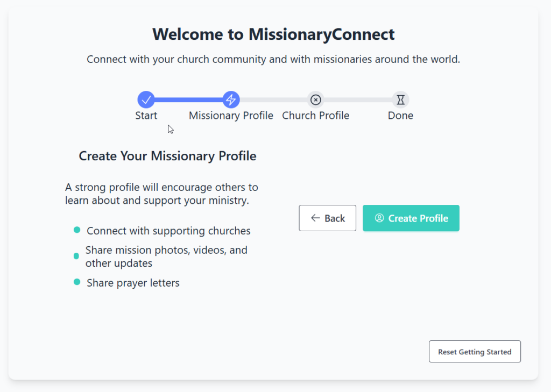
Task: Select the Church Profile step label
Action: pyautogui.click(x=316, y=116)
